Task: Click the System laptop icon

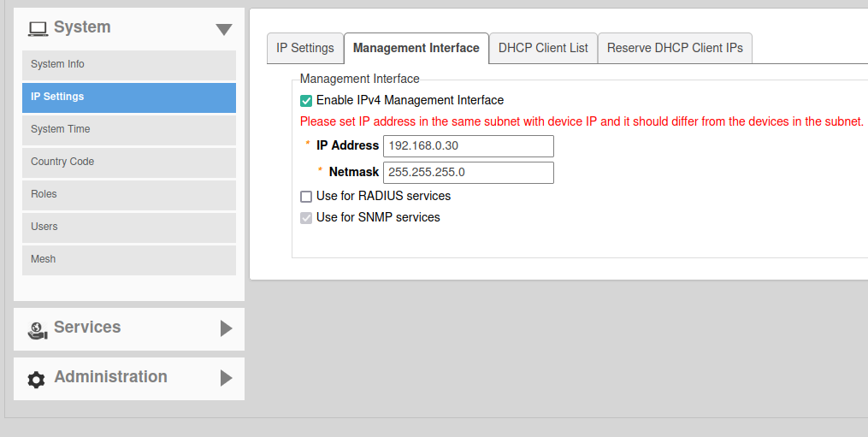Action: click(x=38, y=28)
